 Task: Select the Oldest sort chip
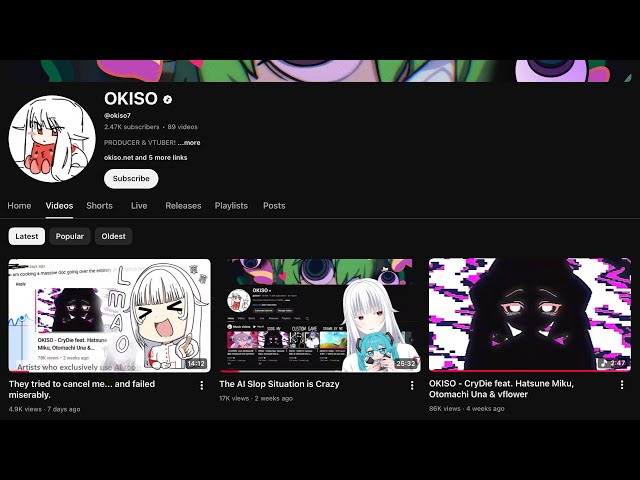113,236
